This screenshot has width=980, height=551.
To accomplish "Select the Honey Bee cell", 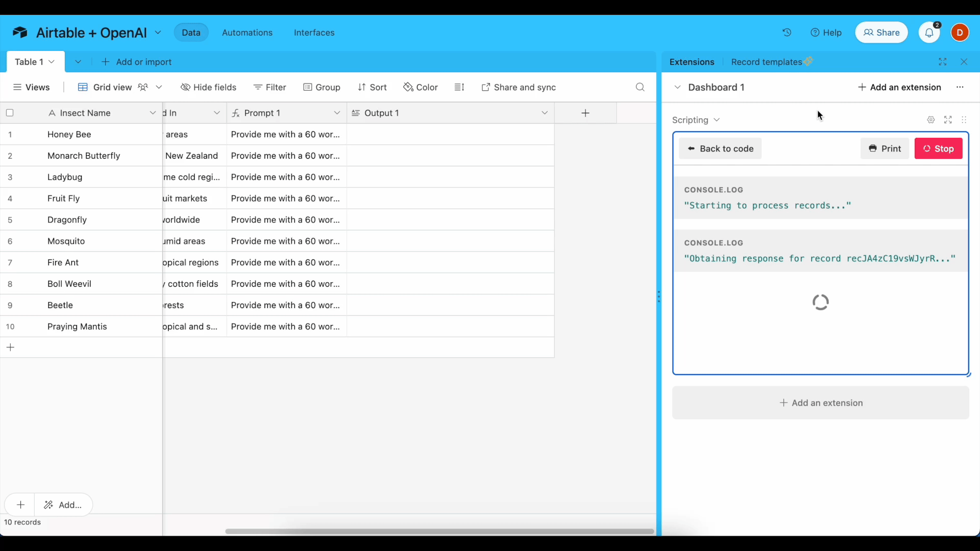I will point(102,135).
